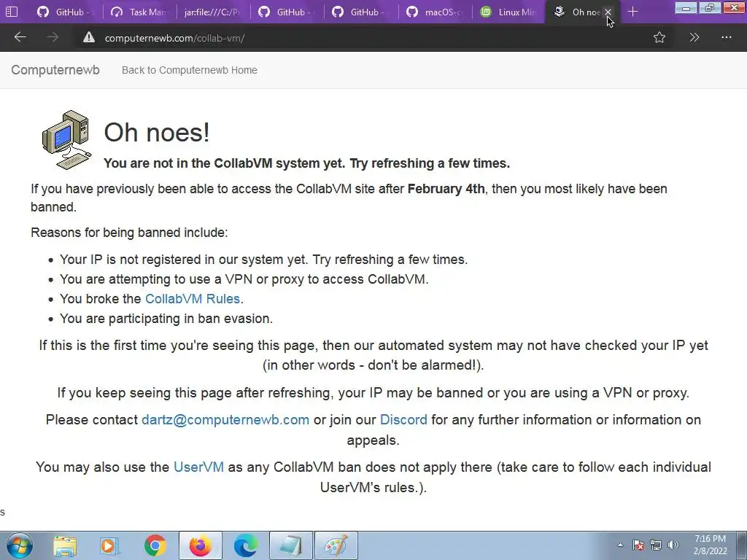The width and height of the screenshot is (747, 560).
Task: Launch Windows Media Player from taskbar
Action: [109, 545]
